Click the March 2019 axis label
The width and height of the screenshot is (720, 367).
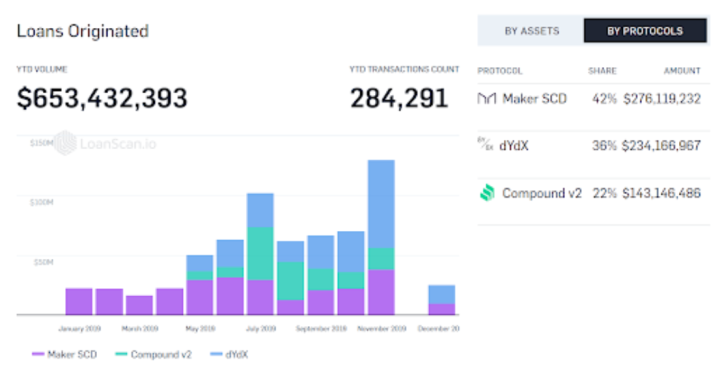click(x=140, y=328)
